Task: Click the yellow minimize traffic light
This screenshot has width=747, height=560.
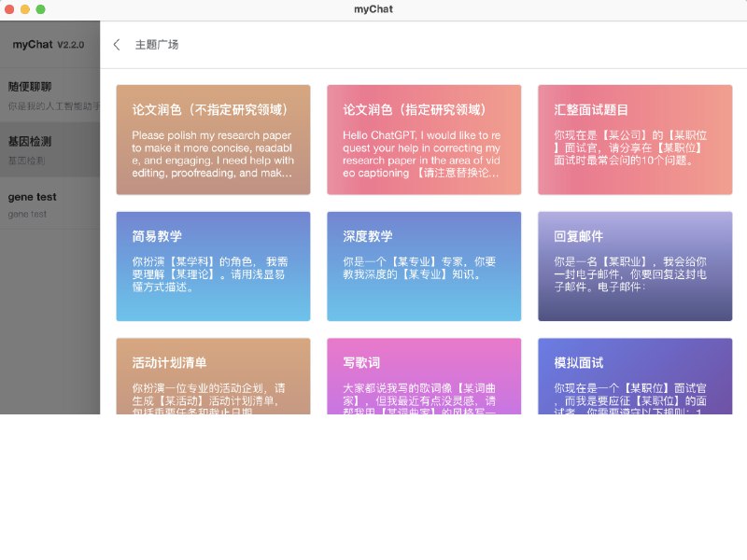Action: click(x=24, y=9)
